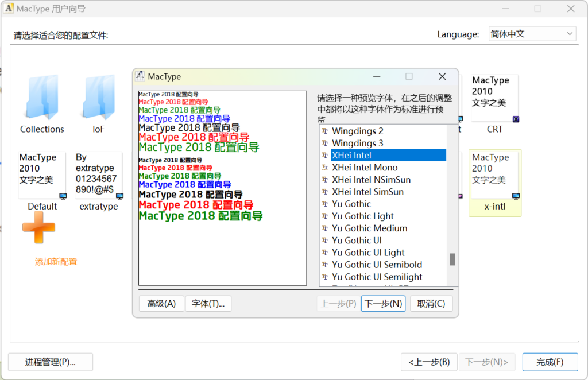Viewport: 588px width, 380px height.
Task: Select Wingdings 2 in the font list
Action: tap(357, 131)
